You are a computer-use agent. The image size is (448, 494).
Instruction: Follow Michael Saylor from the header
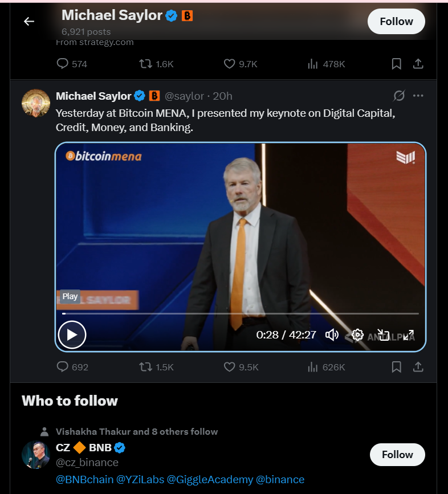coord(396,22)
